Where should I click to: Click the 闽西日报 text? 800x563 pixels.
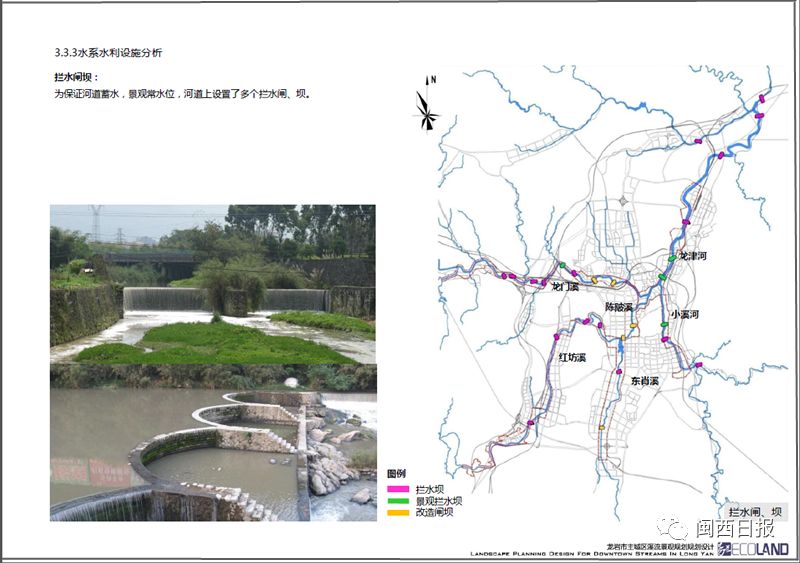click(735, 528)
